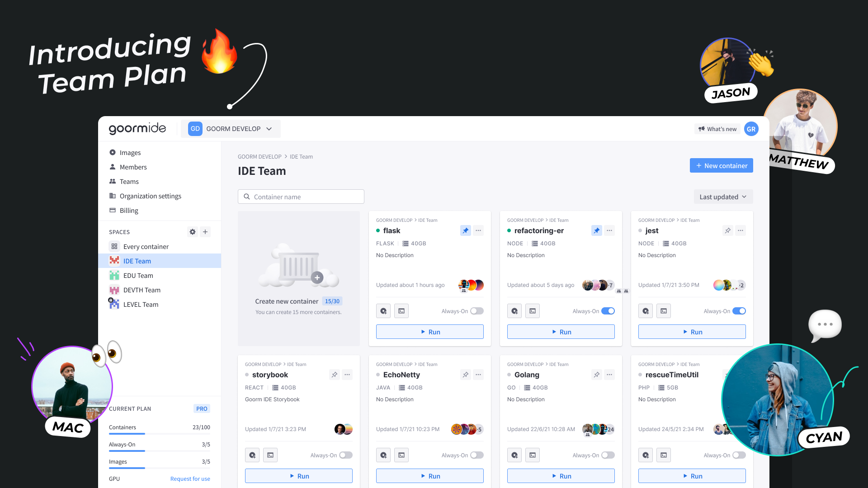Click What's new button

pos(717,129)
